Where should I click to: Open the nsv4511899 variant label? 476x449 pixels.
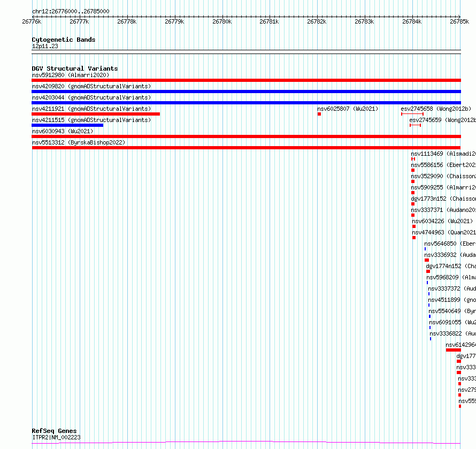452,300
